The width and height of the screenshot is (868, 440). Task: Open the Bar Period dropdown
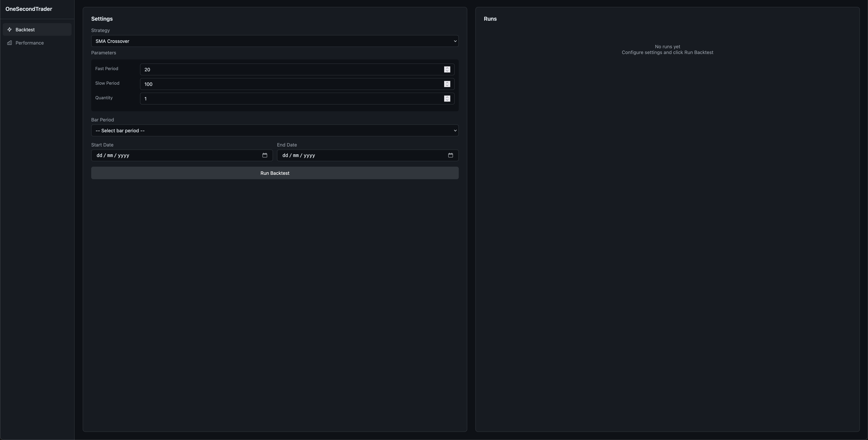click(274, 131)
